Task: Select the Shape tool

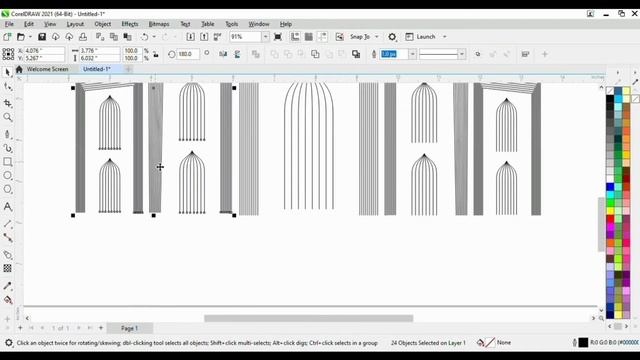Action: click(x=7, y=87)
